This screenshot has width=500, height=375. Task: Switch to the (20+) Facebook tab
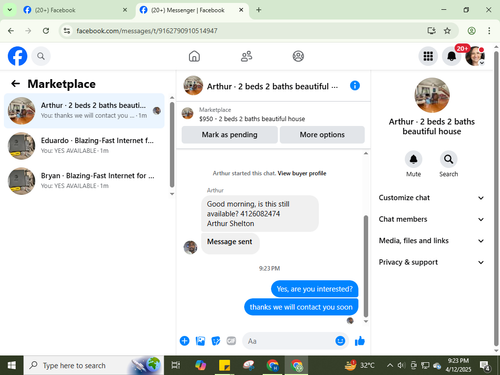pyautogui.click(x=76, y=10)
